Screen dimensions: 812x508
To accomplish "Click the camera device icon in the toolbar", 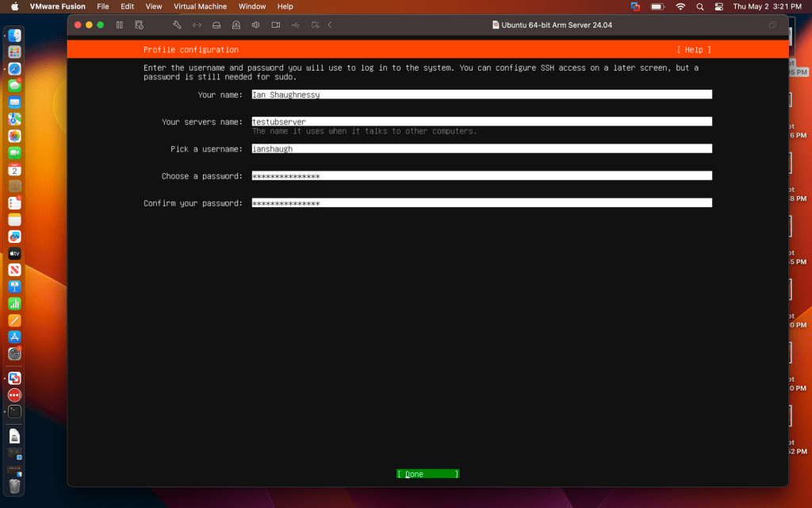I will pos(275,25).
